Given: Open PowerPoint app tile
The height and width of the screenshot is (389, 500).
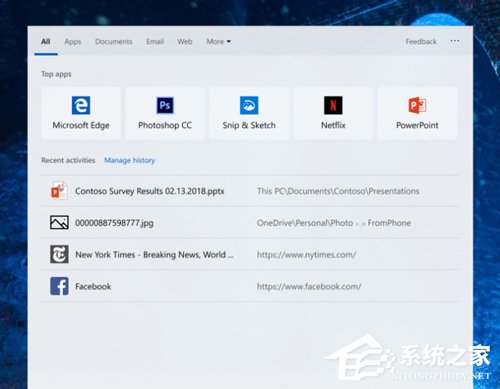Looking at the screenshot, I should (x=417, y=113).
